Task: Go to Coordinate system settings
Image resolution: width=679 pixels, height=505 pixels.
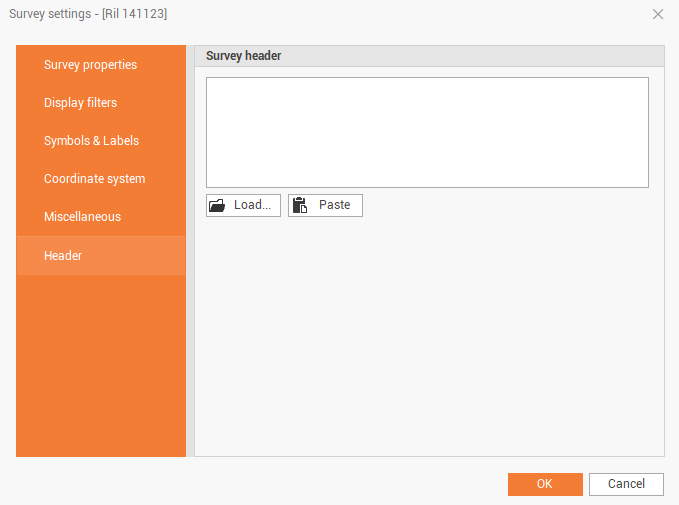Action: (94, 179)
